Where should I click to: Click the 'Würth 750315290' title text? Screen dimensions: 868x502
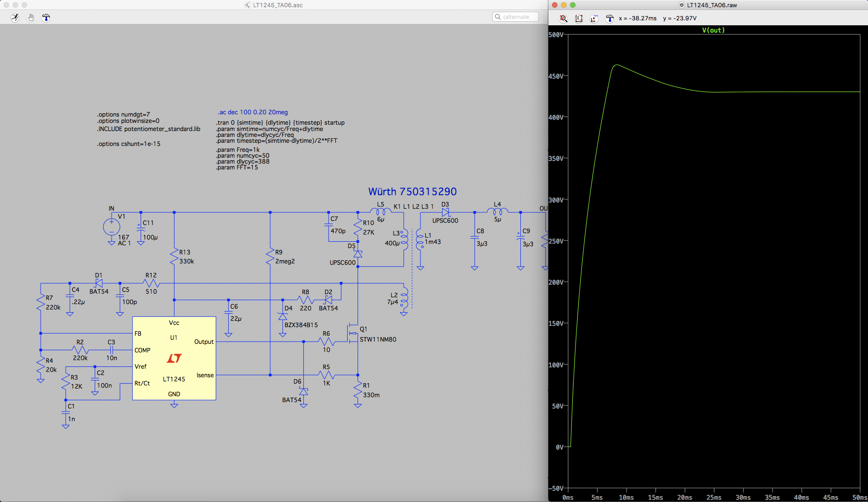pos(412,192)
